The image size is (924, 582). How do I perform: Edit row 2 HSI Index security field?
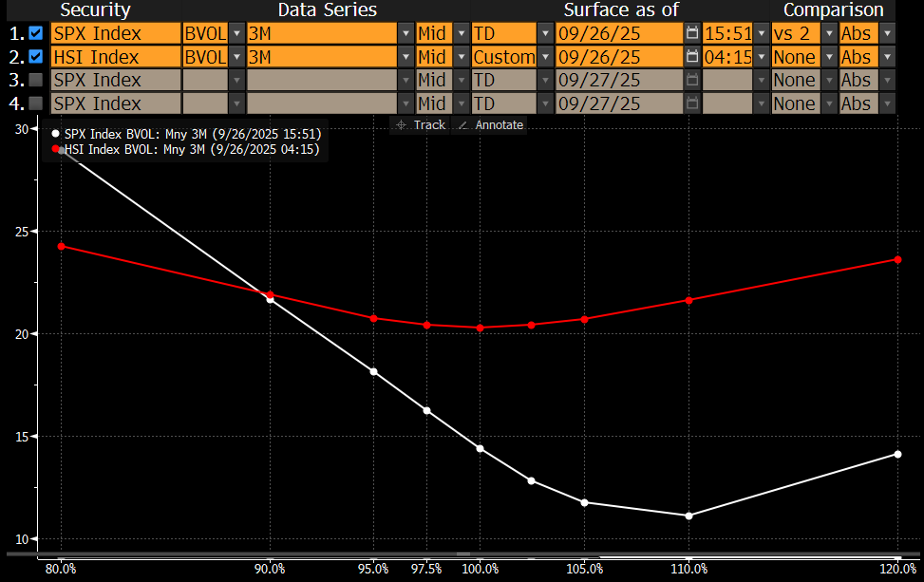(x=116, y=57)
